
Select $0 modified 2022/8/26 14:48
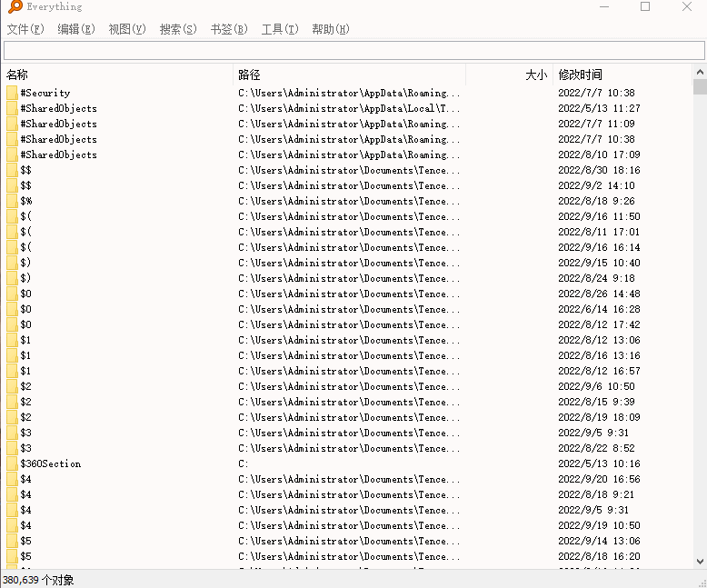[26, 294]
